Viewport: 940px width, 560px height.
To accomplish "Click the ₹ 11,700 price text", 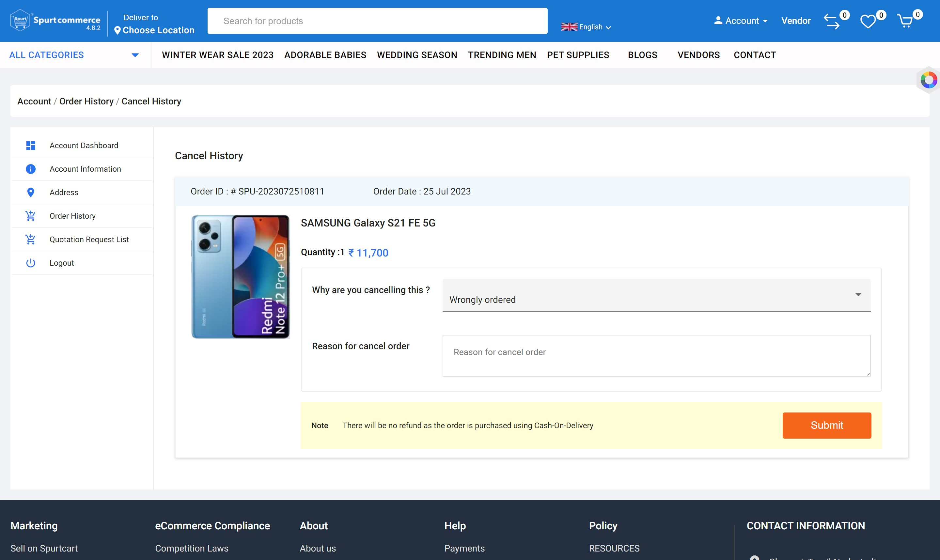I will [x=368, y=253].
